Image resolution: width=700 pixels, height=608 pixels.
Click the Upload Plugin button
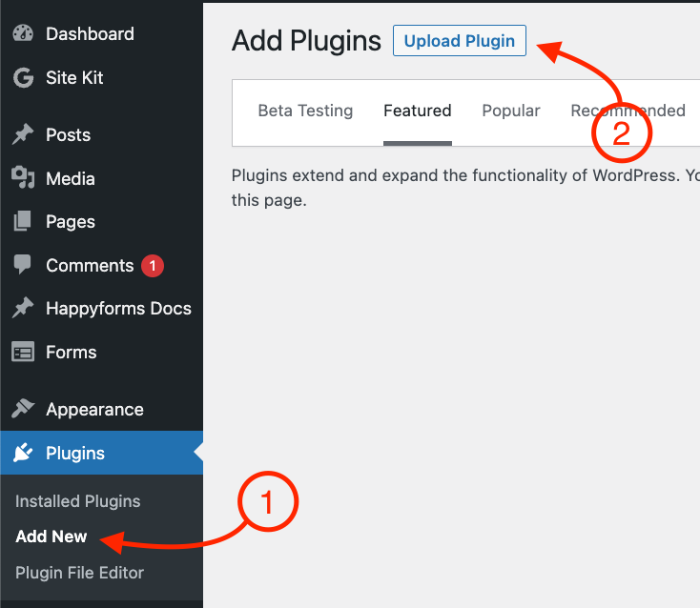[460, 41]
